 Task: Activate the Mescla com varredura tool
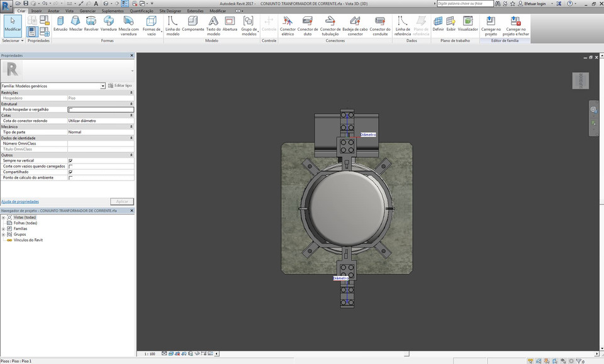point(128,25)
